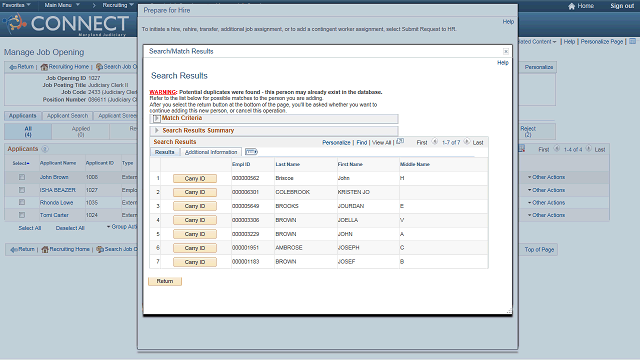Click Carry ID button for BROWN JOELLA

[195, 220]
